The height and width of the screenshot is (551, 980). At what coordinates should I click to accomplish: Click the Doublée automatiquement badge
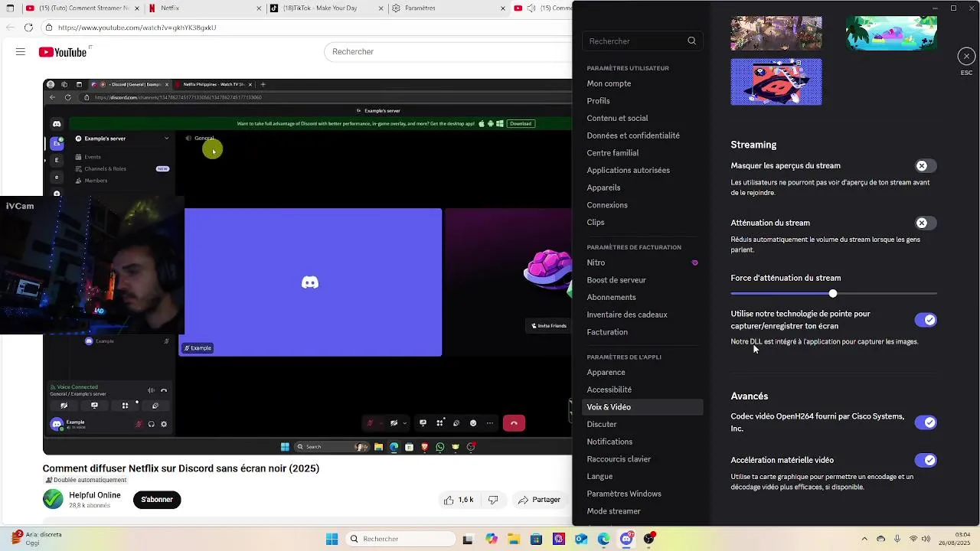(x=85, y=480)
